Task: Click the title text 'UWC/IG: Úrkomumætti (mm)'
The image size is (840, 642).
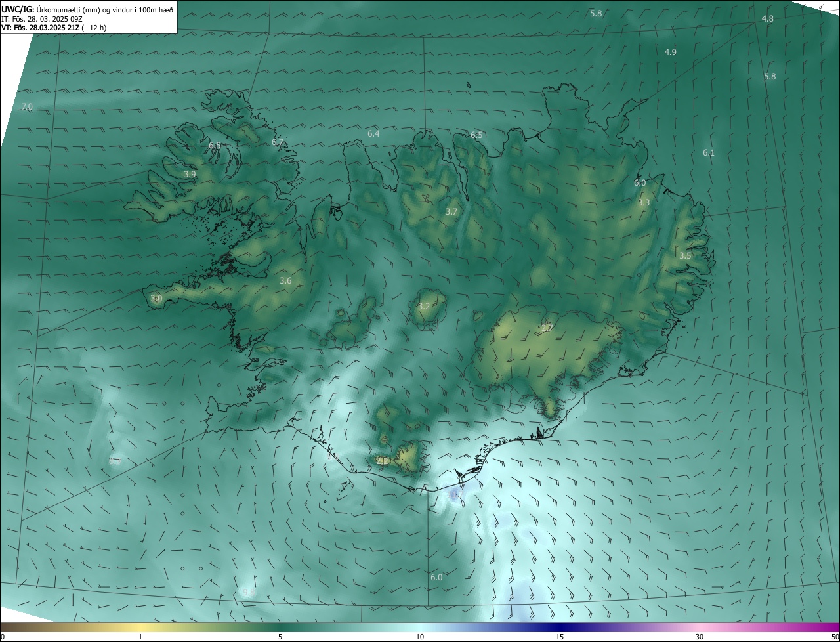Action: click(x=52, y=9)
